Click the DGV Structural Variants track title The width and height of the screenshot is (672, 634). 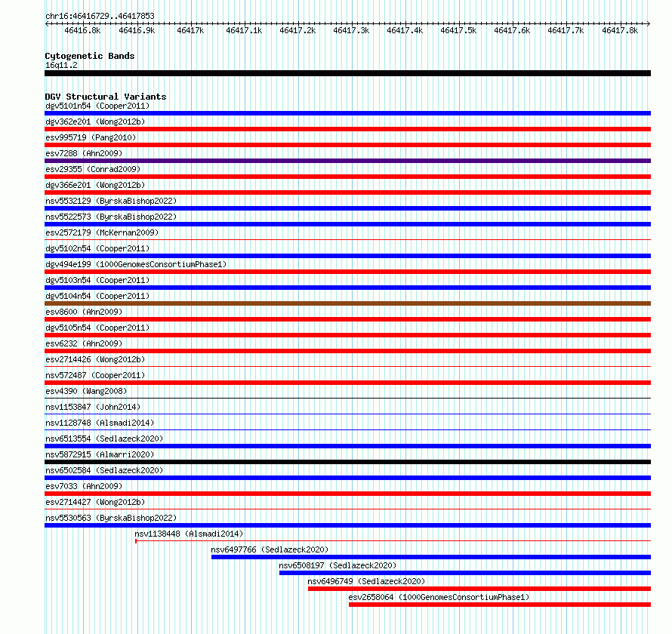(x=106, y=97)
